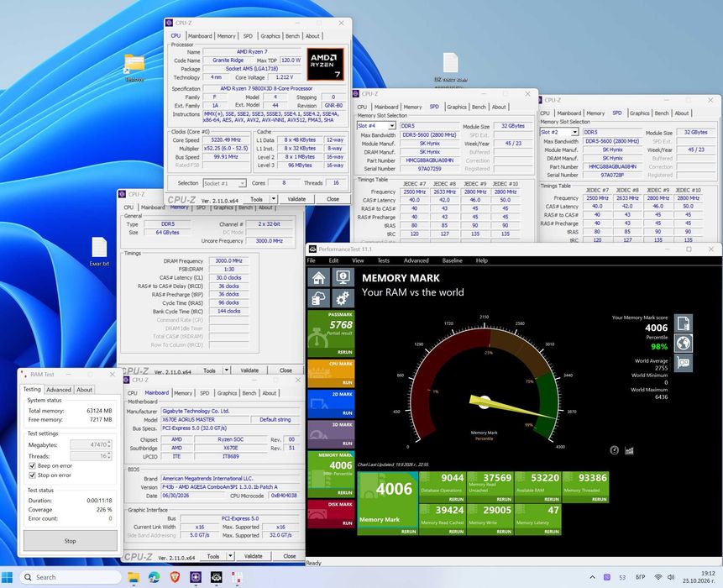723x588 pixels.
Task: Click the volume icon in the system tray
Action: (x=671, y=577)
